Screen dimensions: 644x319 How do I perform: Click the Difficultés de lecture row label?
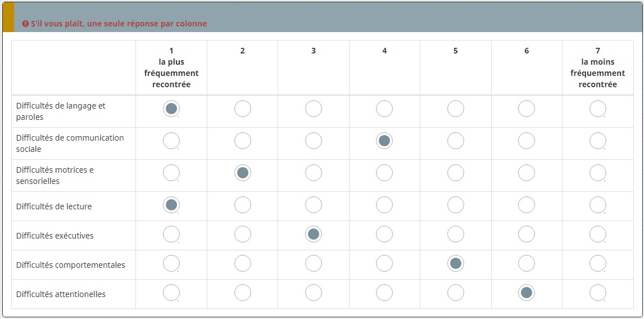pyautogui.click(x=54, y=206)
